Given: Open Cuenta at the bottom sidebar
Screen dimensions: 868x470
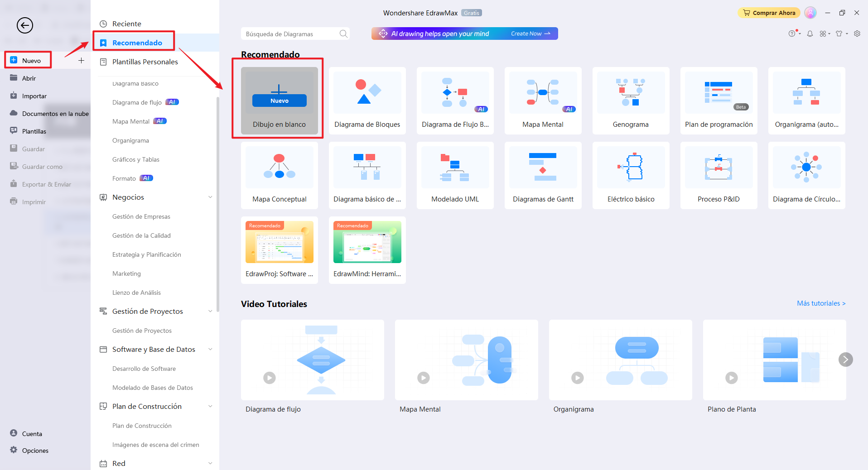Looking at the screenshot, I should [x=31, y=433].
